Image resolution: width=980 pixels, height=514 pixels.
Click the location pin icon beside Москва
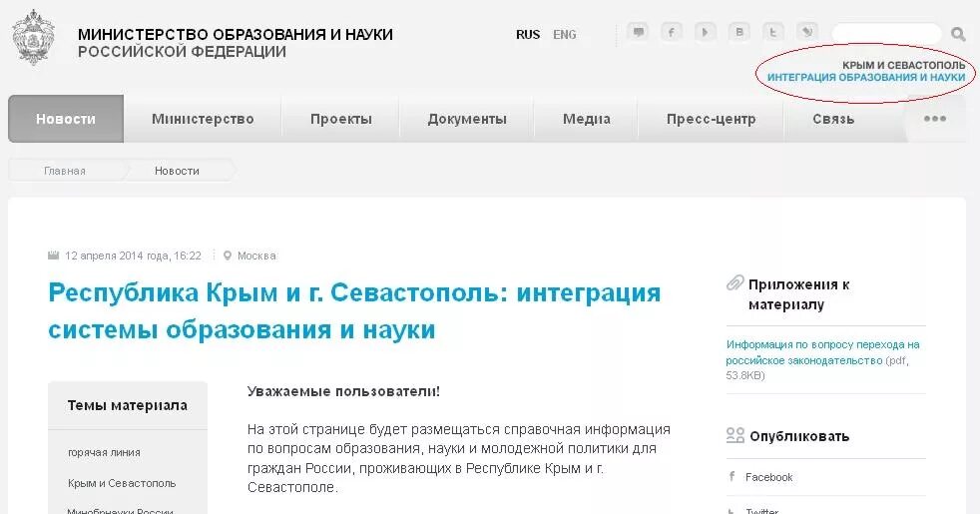(x=228, y=256)
